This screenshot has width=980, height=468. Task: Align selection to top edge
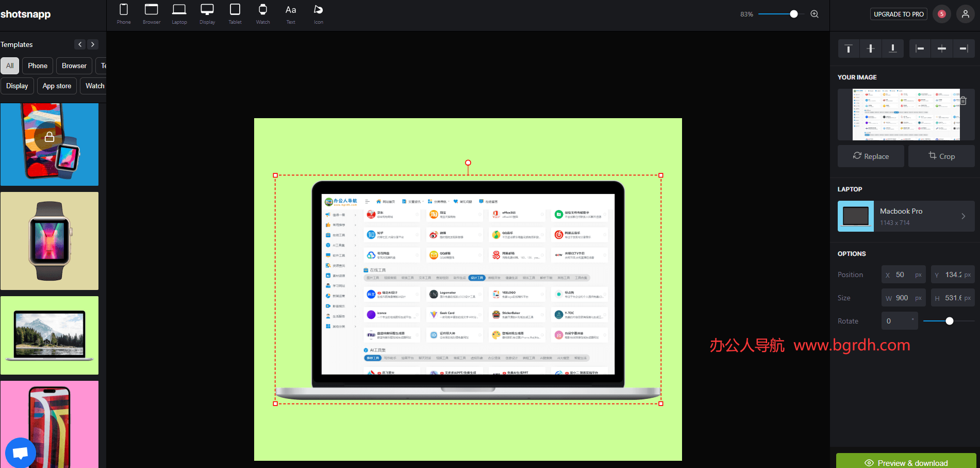coord(849,49)
